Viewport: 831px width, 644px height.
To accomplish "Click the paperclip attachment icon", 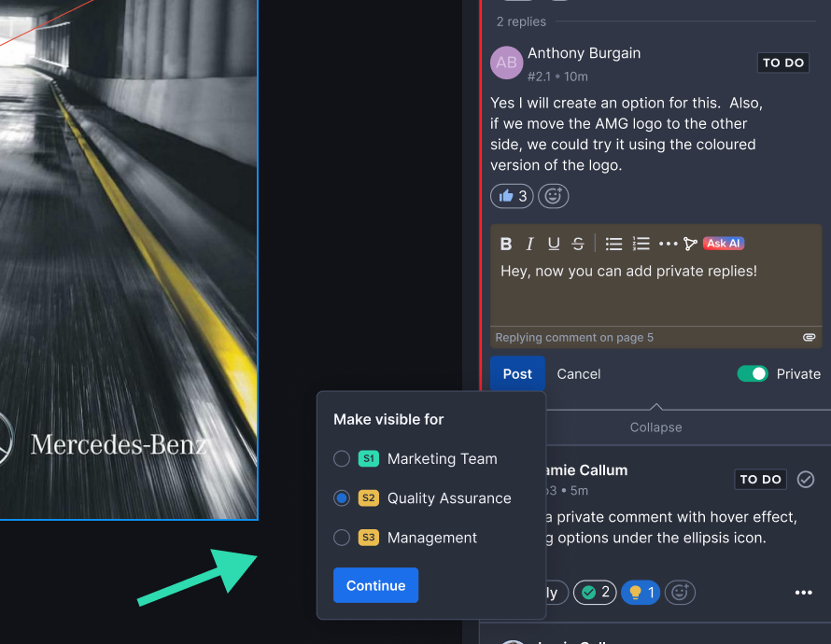I will point(809,337).
